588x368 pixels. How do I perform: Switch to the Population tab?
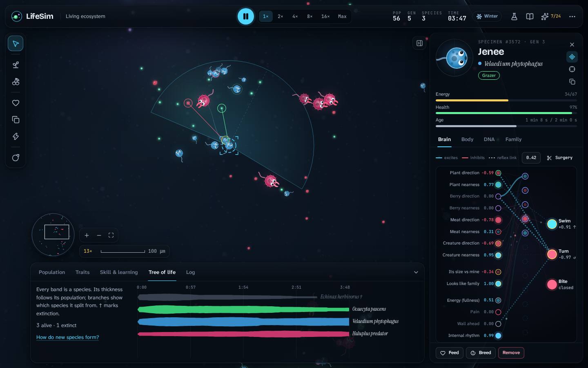[52, 272]
